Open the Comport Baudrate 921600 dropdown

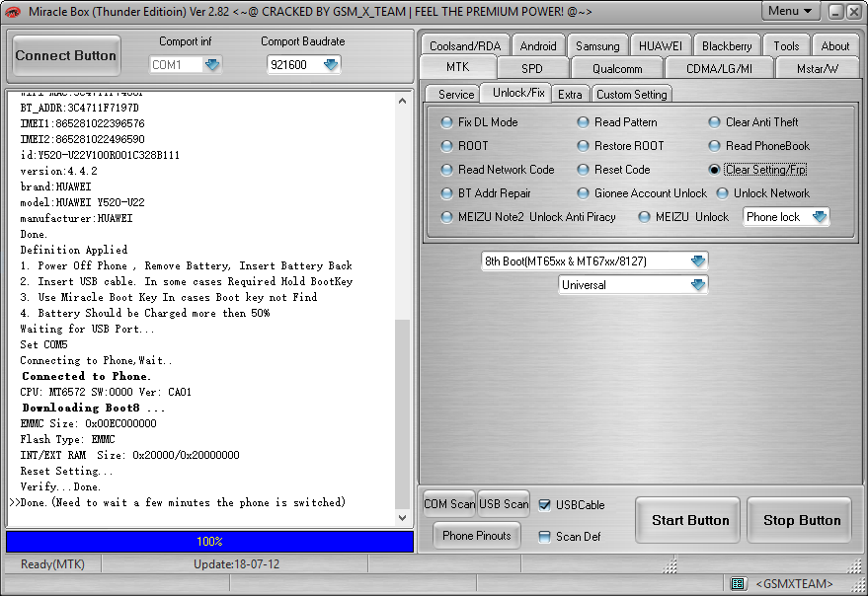[x=331, y=65]
